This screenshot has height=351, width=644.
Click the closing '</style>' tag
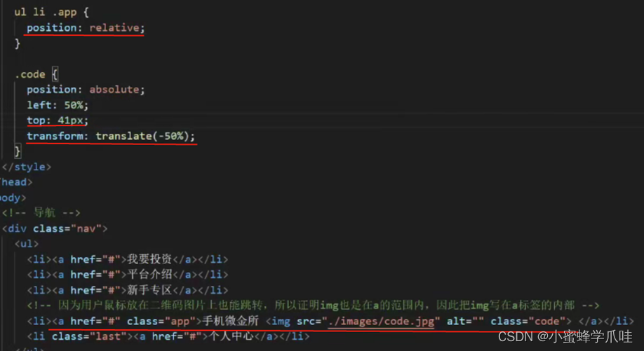[x=27, y=167]
